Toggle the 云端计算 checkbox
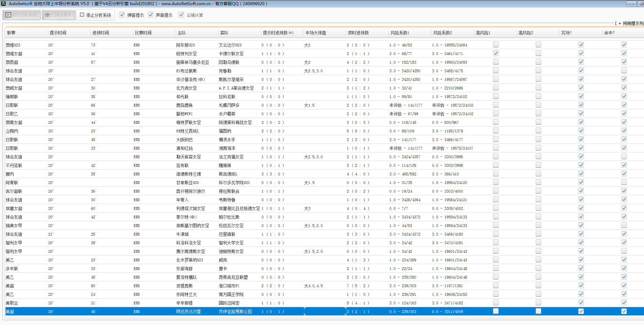Image resolution: width=644 pixels, height=325 pixels. click(181, 15)
